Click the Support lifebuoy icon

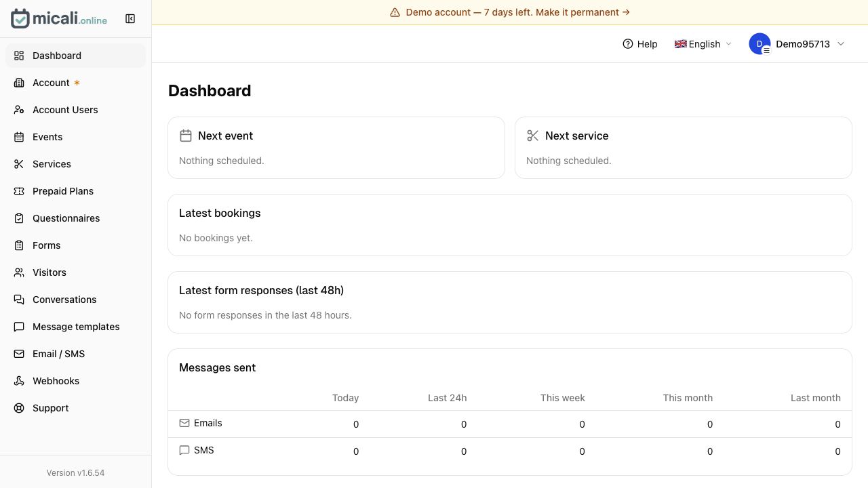[x=19, y=408]
